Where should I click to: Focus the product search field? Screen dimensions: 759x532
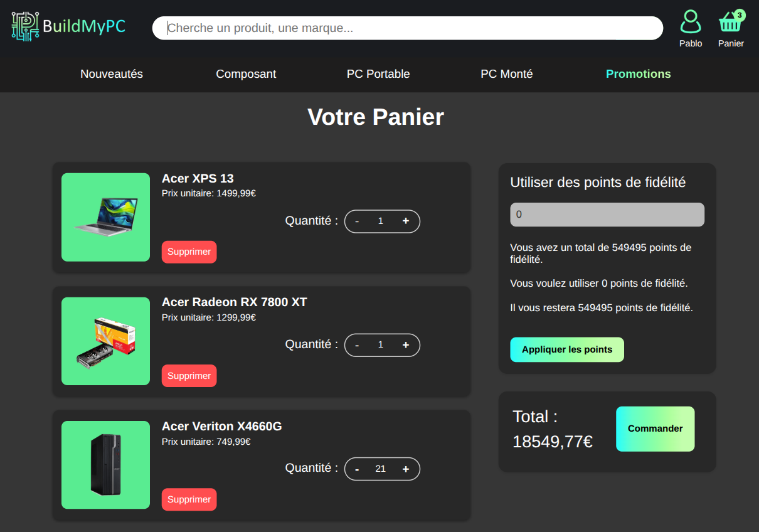point(408,28)
